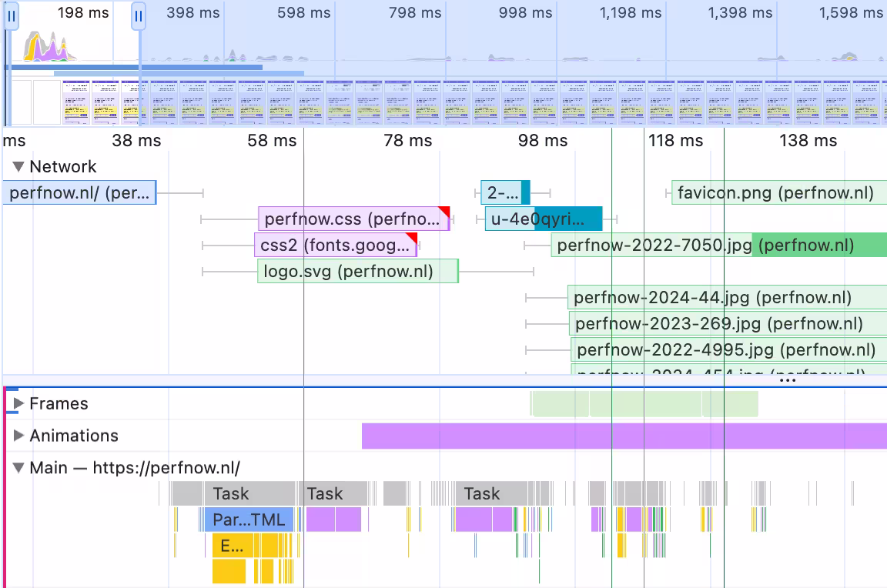887x588 pixels.
Task: Click the right timeline range handle
Action: click(x=138, y=17)
